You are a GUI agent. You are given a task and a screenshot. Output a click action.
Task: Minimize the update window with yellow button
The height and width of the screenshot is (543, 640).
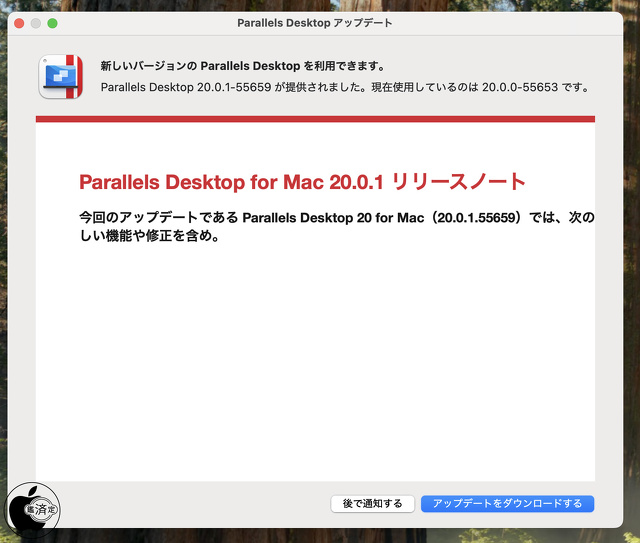click(35, 22)
